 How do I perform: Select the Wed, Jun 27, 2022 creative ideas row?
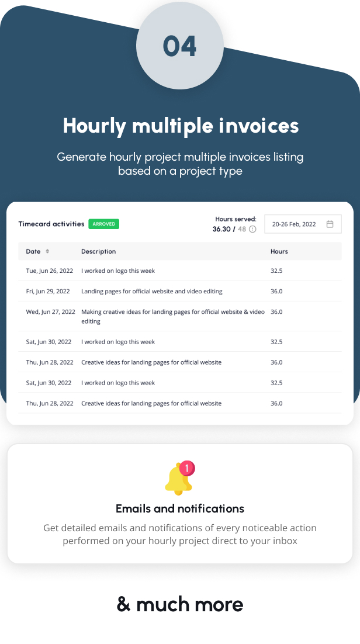[180, 316]
